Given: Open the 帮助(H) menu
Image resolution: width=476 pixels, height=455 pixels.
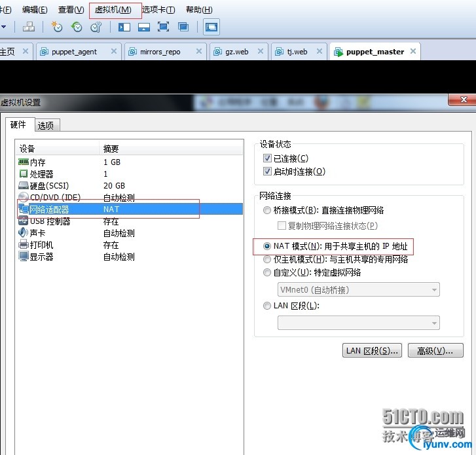Looking at the screenshot, I should coord(199,10).
